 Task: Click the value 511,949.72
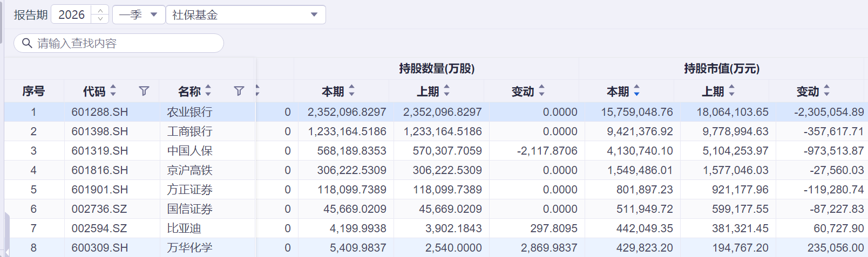click(x=645, y=209)
